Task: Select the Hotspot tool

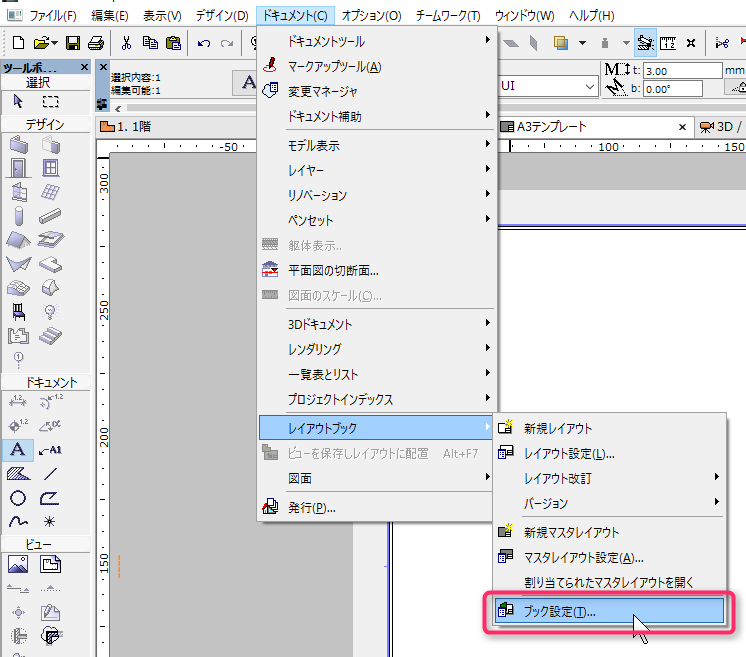Action: pos(49,522)
